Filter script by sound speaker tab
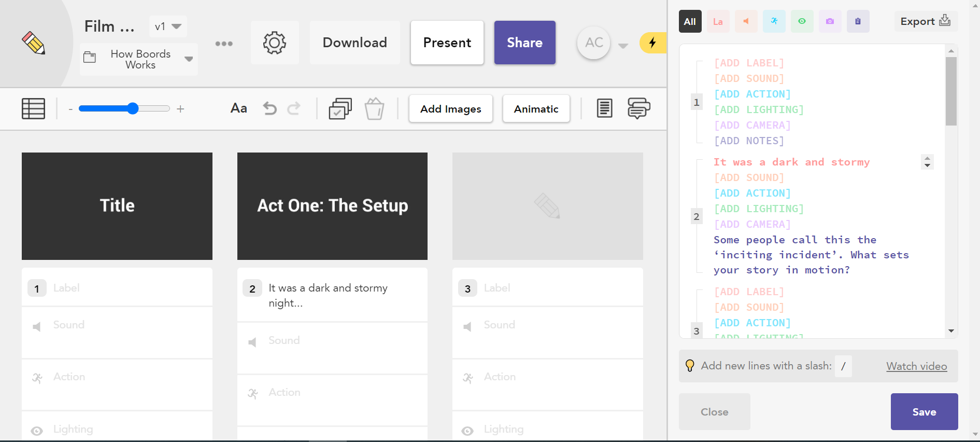 746,21
